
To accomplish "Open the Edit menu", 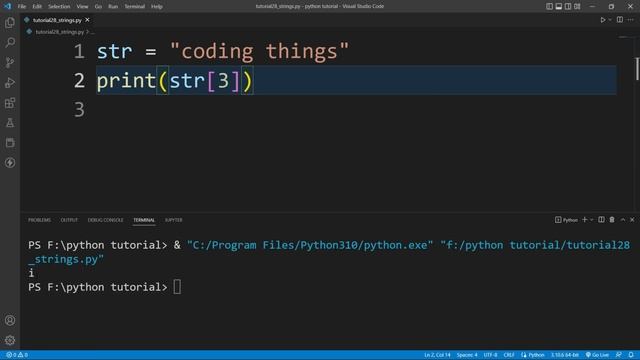I will (x=37, y=7).
